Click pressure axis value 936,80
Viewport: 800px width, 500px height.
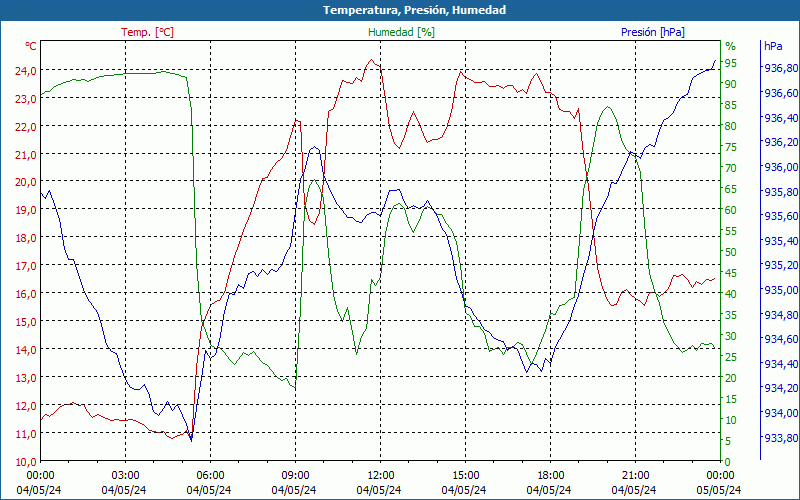pos(781,68)
